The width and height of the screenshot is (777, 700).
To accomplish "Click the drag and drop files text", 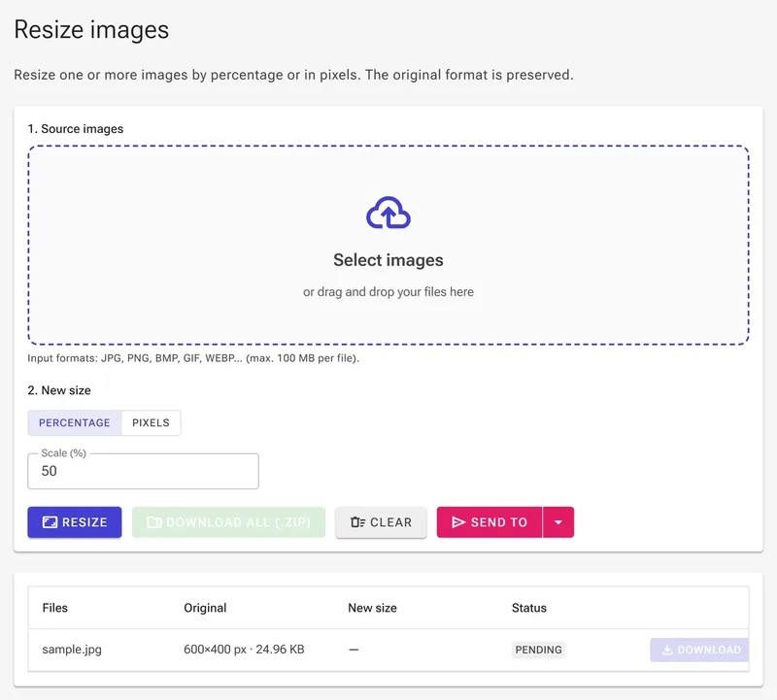I will [x=388, y=292].
